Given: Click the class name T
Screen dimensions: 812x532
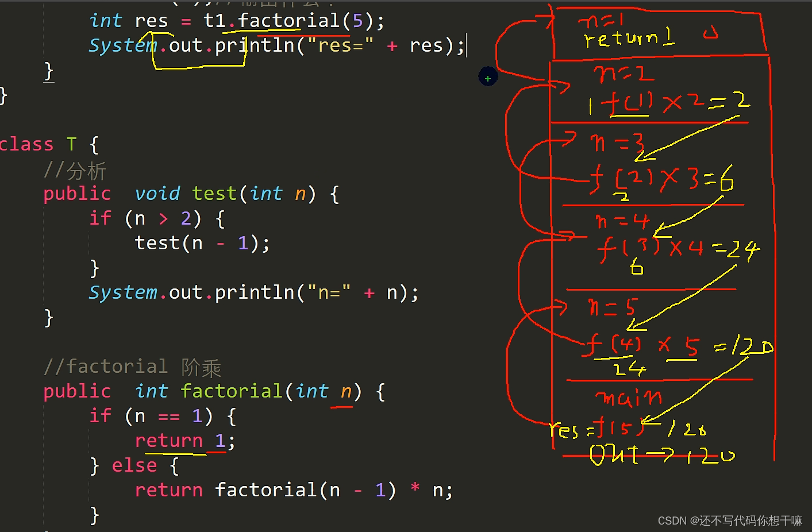Looking at the screenshot, I should (x=71, y=144).
